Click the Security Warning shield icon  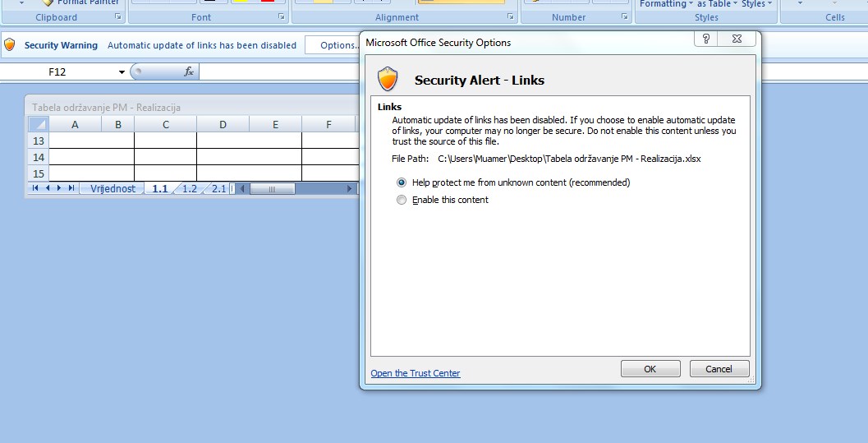point(9,45)
